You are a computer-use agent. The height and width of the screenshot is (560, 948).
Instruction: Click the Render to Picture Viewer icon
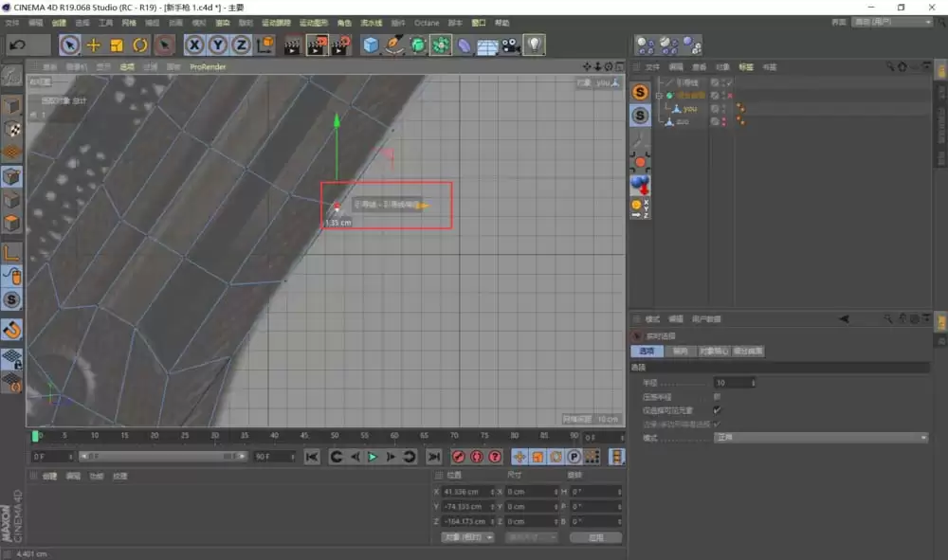pos(317,45)
